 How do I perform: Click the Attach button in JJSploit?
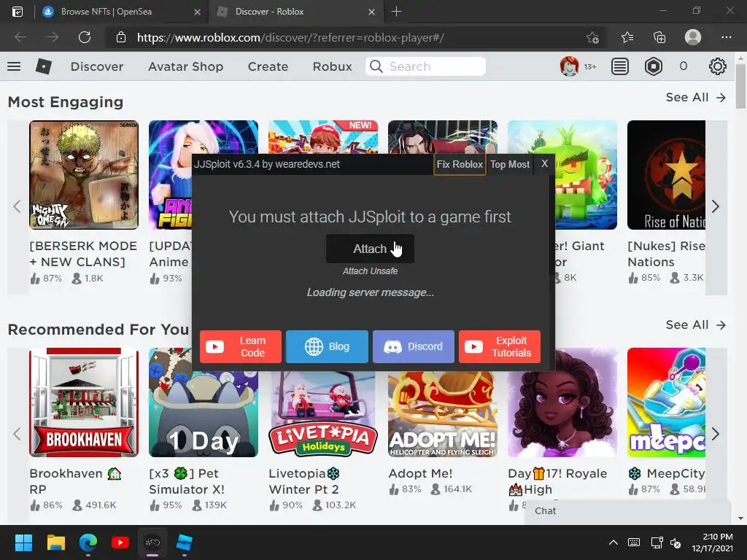point(370,249)
